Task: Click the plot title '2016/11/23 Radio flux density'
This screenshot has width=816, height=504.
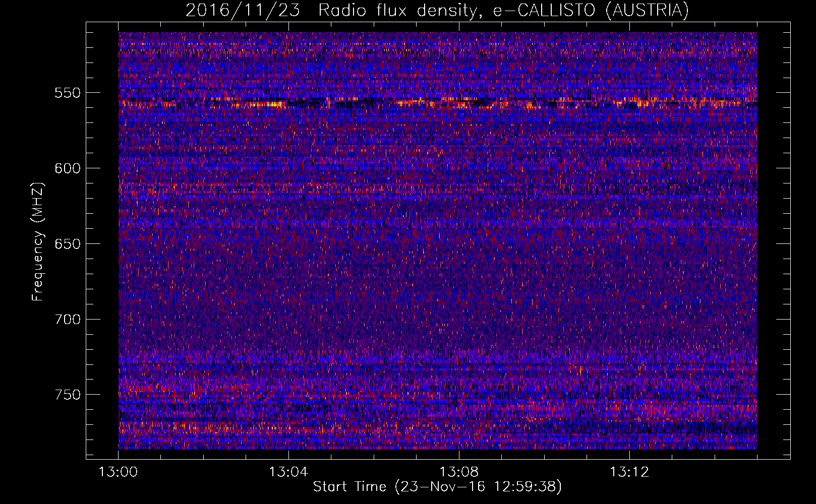Action: (x=331, y=10)
